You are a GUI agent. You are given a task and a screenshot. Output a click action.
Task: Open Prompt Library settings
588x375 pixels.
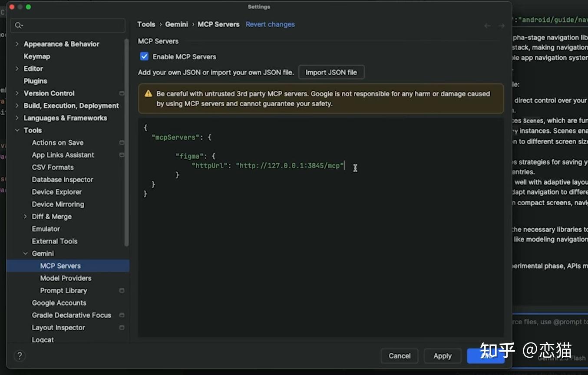pos(63,290)
